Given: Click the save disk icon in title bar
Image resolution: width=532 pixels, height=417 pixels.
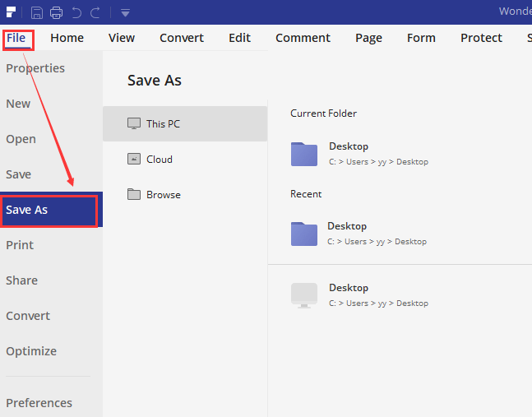Looking at the screenshot, I should point(37,12).
